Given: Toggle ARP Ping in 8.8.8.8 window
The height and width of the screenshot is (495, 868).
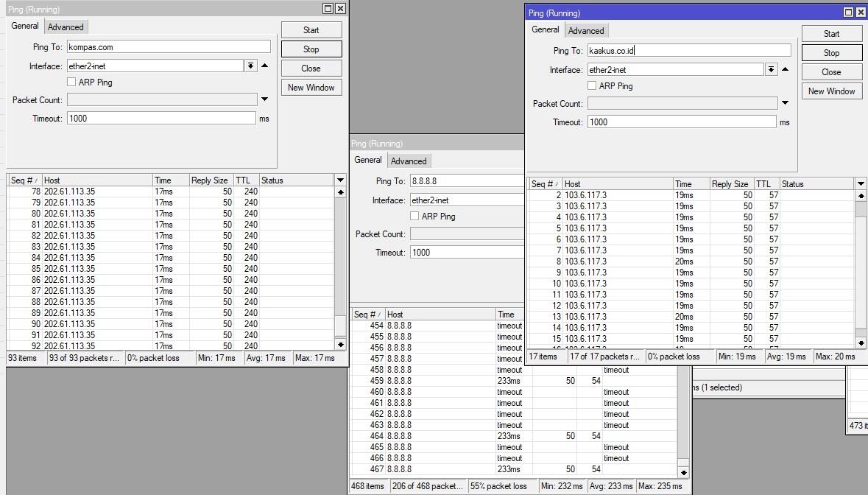Looking at the screenshot, I should 415,217.
